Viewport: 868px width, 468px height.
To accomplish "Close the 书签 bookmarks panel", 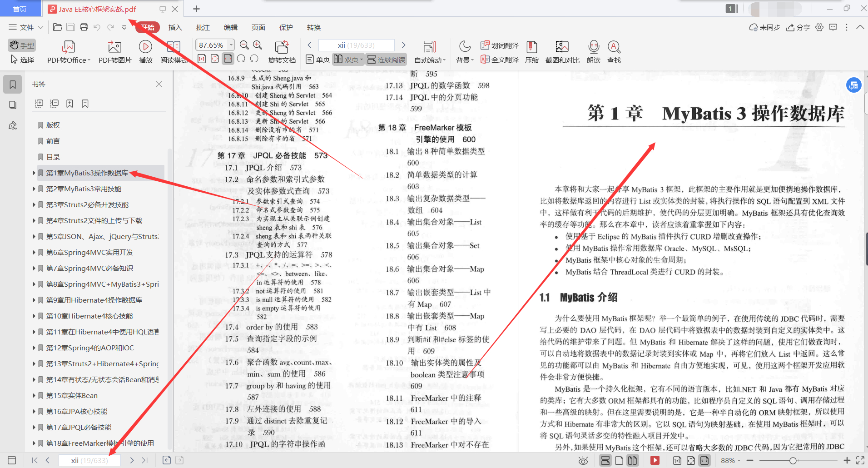I will (159, 84).
